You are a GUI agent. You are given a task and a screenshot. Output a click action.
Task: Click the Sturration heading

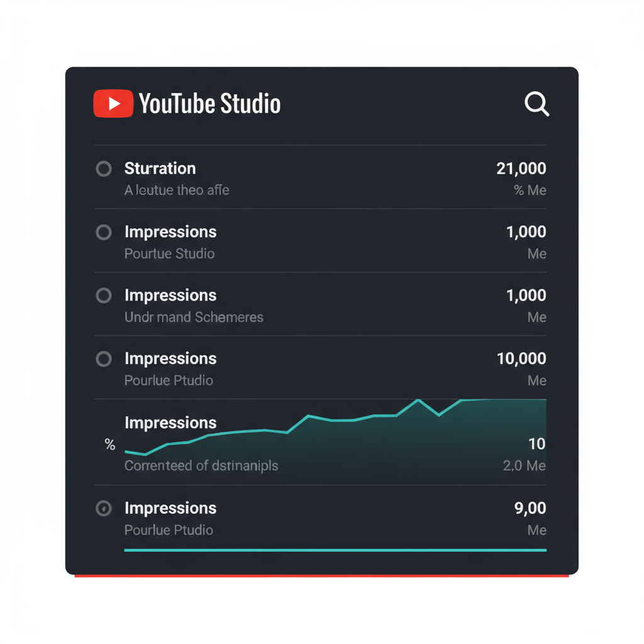point(160,169)
